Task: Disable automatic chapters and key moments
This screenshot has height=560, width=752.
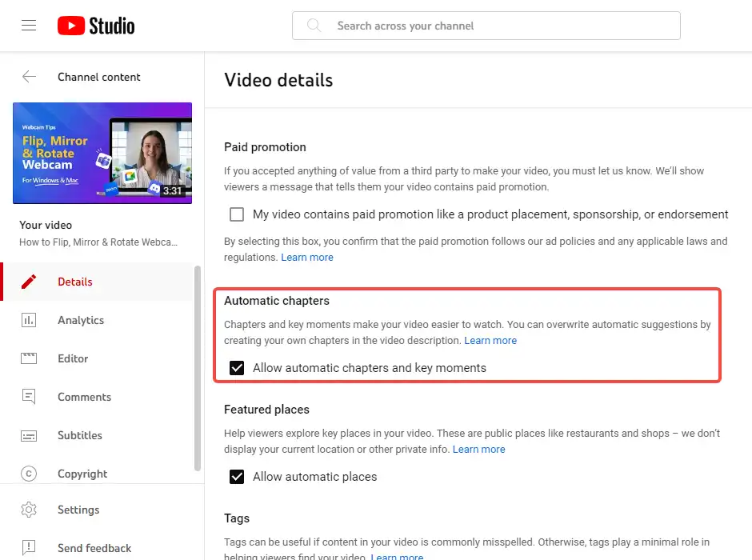Action: click(237, 368)
